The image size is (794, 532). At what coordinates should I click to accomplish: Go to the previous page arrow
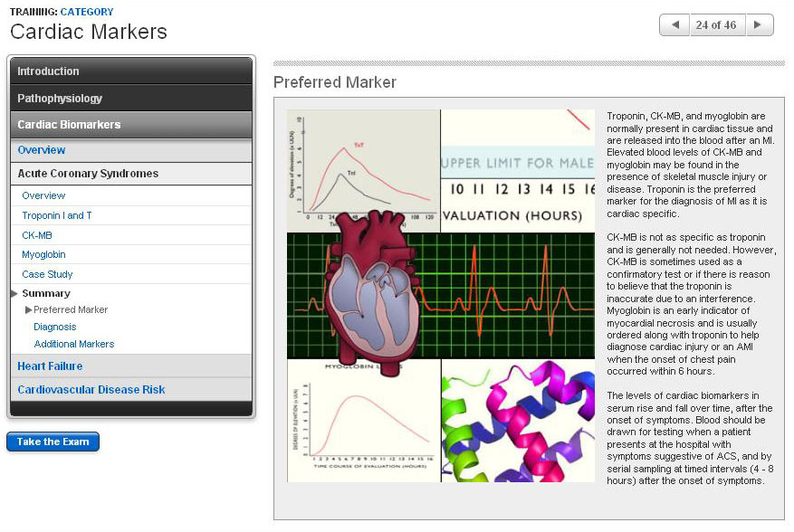(674, 25)
